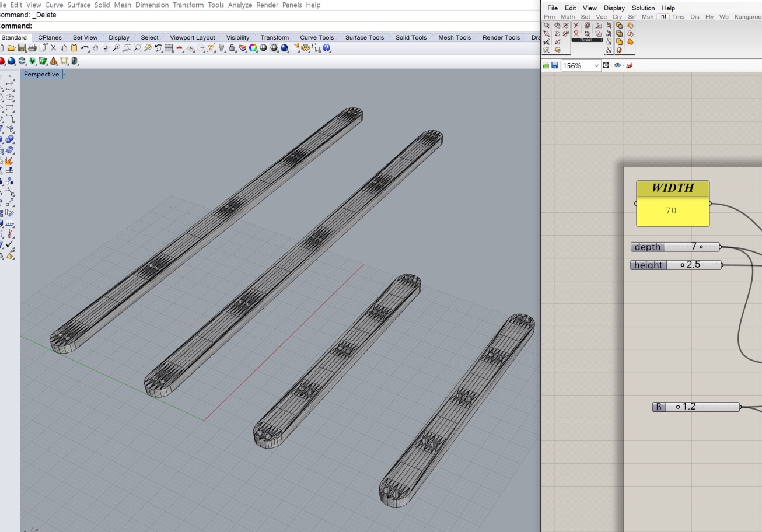Open Grasshopper 156% zoom dropdown
762x532 pixels.
[597, 65]
